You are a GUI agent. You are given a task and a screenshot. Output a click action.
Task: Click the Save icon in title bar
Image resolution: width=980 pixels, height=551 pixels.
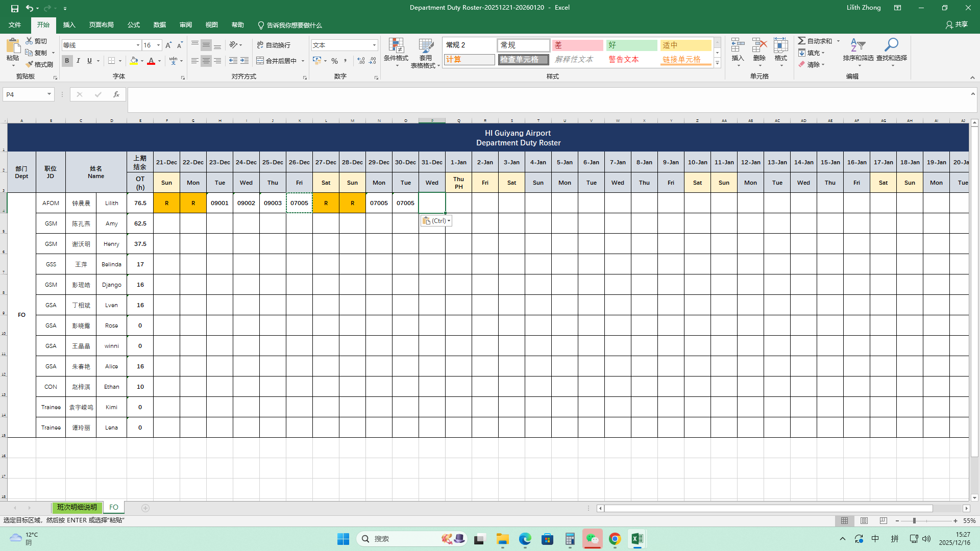pyautogui.click(x=15, y=8)
